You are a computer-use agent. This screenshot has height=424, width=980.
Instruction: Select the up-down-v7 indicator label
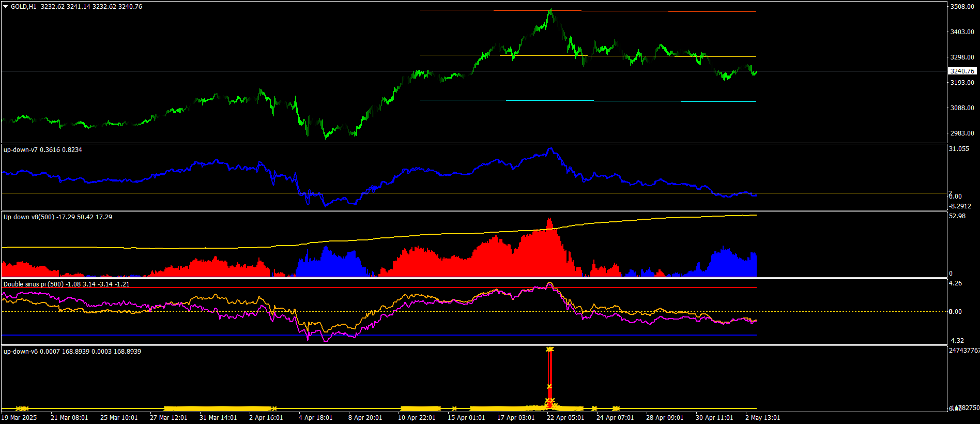[21, 150]
